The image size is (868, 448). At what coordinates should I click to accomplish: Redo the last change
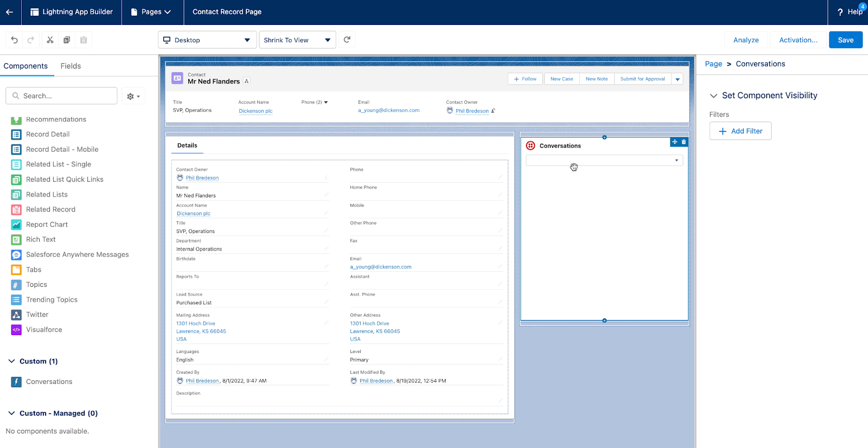coord(31,40)
